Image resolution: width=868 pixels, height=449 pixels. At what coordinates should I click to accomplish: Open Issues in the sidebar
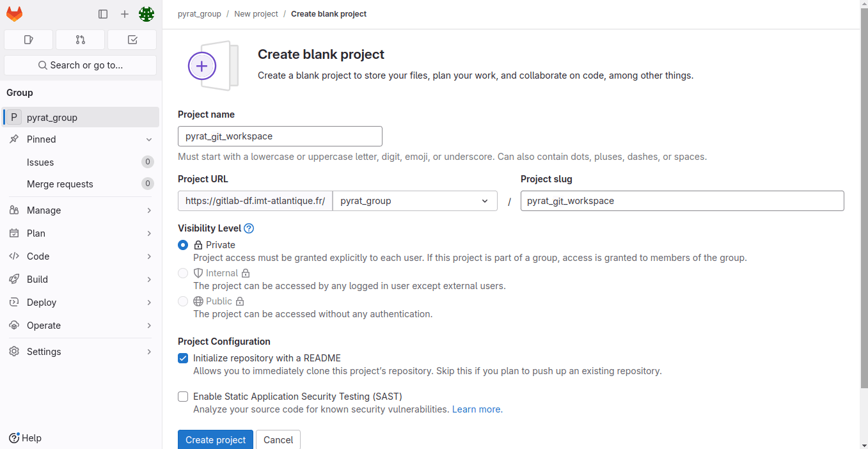[x=40, y=162]
